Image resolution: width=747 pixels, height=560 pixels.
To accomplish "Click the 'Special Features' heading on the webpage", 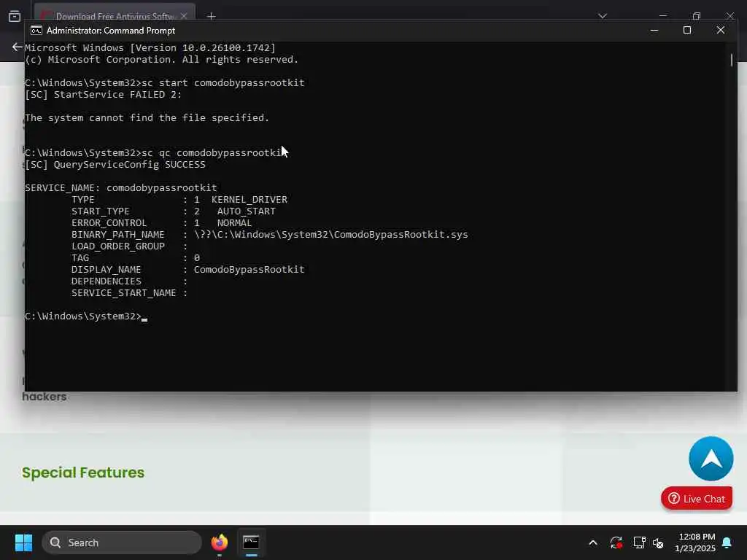I will [x=83, y=472].
